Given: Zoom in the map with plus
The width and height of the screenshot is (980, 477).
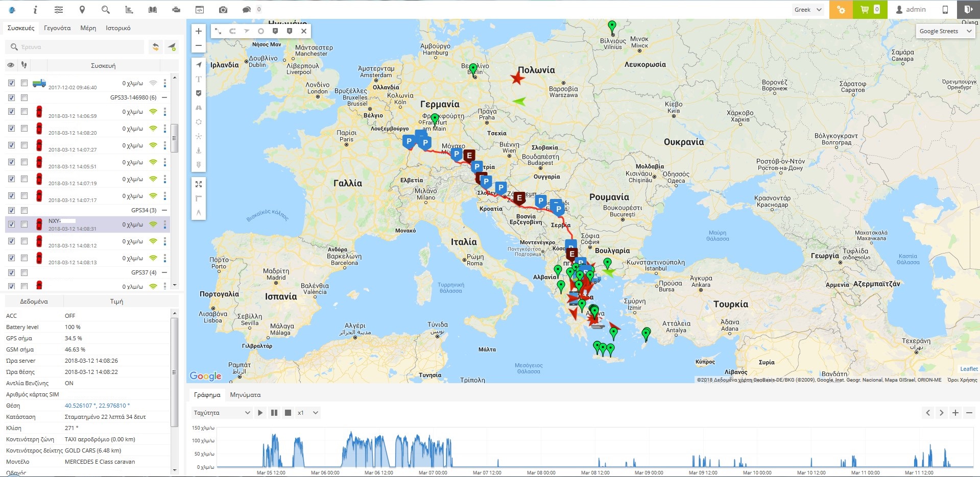Looking at the screenshot, I should click(x=199, y=31).
